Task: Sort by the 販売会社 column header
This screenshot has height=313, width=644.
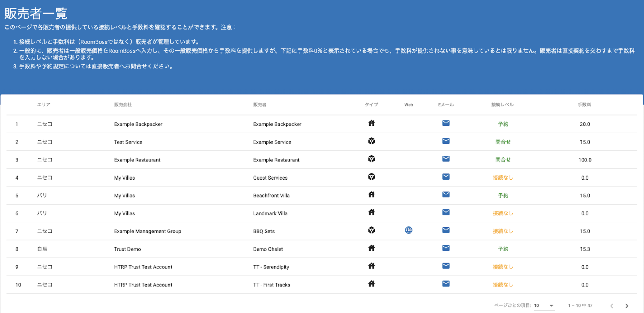Action: [x=123, y=105]
